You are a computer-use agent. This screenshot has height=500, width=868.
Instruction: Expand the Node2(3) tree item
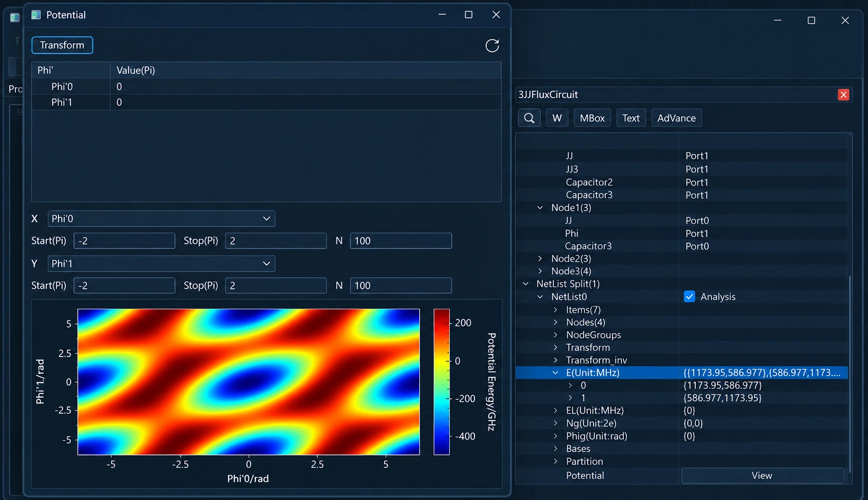pyautogui.click(x=540, y=258)
